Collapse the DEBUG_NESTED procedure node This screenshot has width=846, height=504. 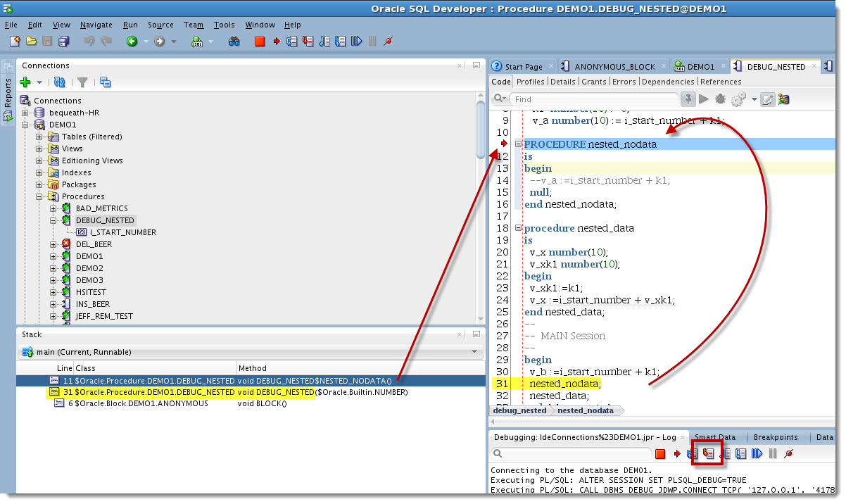[53, 220]
